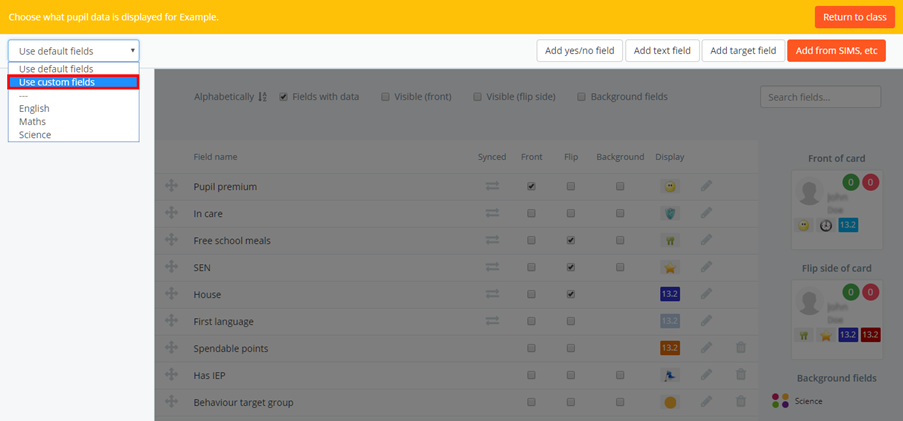Click the move handle beside Free school meals
903x421 pixels.
click(x=171, y=240)
